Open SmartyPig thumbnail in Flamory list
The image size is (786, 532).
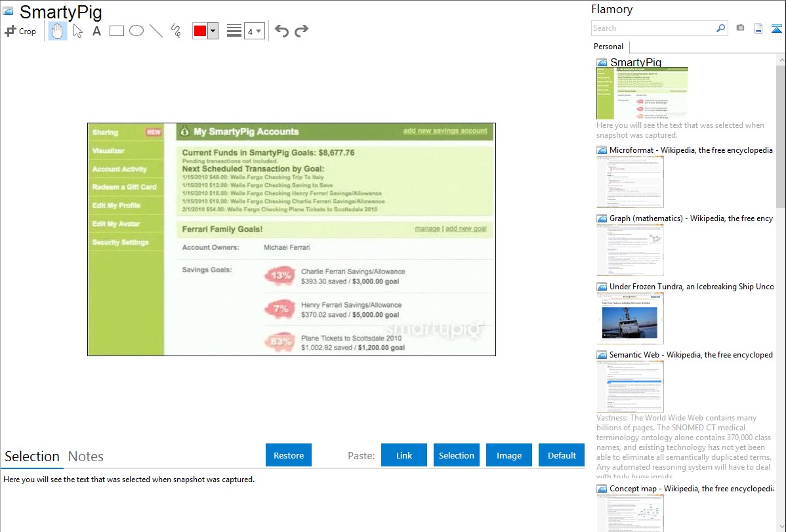point(642,93)
